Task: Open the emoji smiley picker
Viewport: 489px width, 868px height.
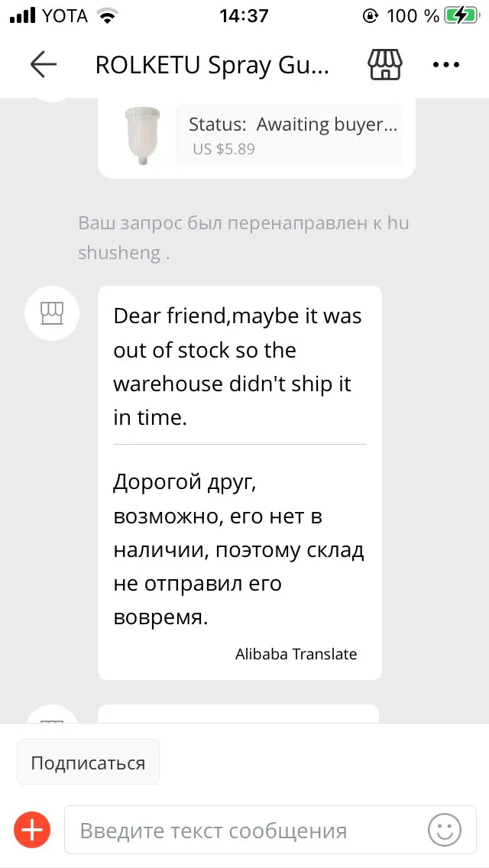Action: [x=444, y=830]
